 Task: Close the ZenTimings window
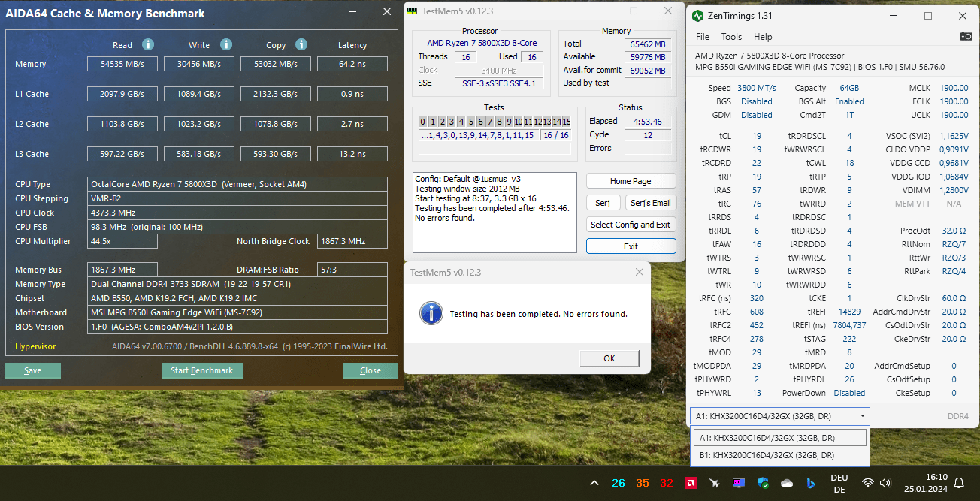(x=963, y=16)
